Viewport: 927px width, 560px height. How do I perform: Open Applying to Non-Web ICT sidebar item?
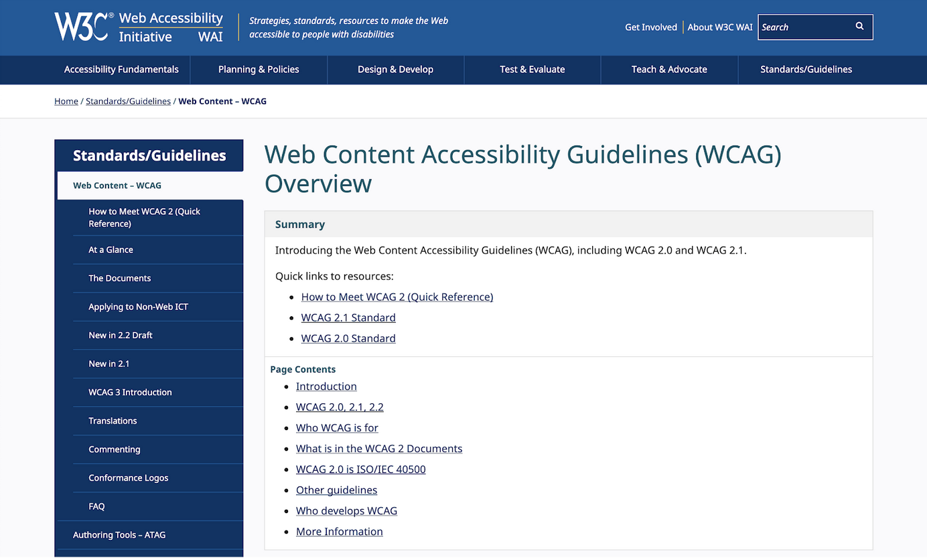[158, 307]
